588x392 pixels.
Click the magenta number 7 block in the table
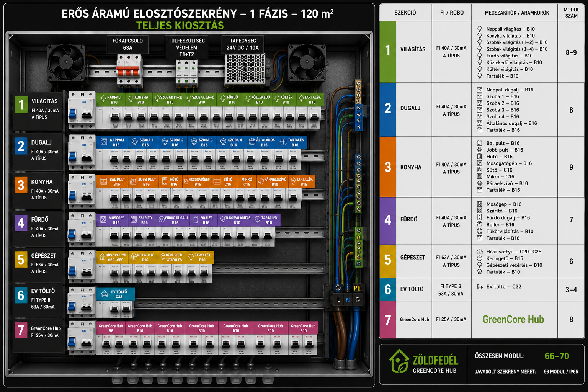pos(388,320)
